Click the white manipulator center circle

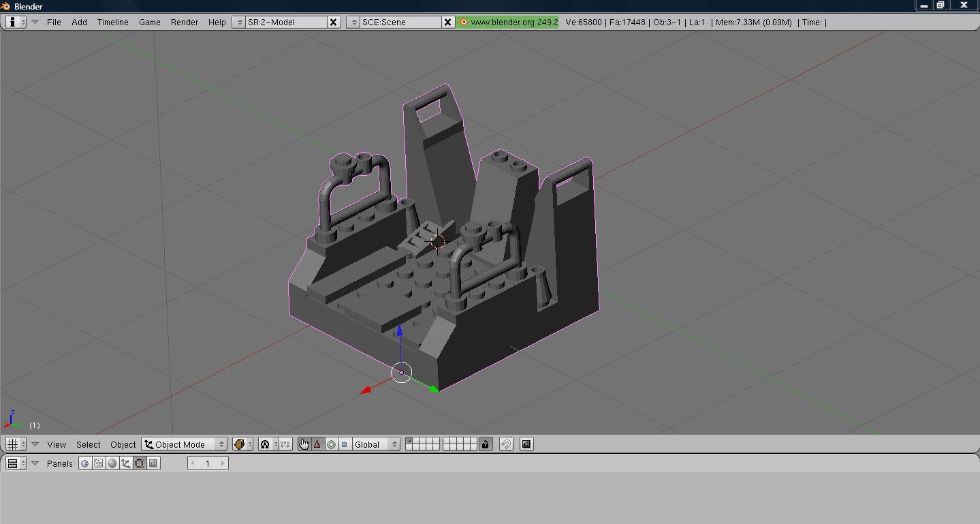click(402, 373)
